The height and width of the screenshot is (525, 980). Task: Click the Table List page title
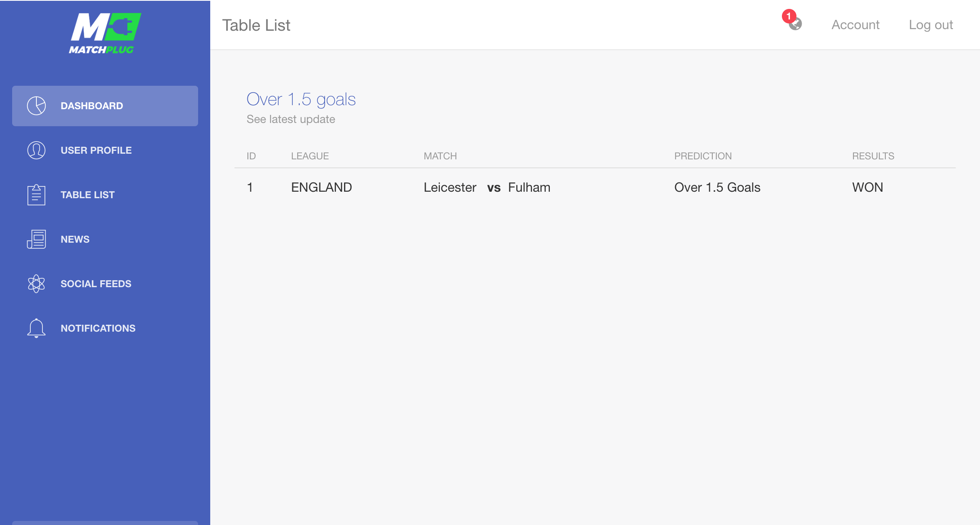[256, 25]
